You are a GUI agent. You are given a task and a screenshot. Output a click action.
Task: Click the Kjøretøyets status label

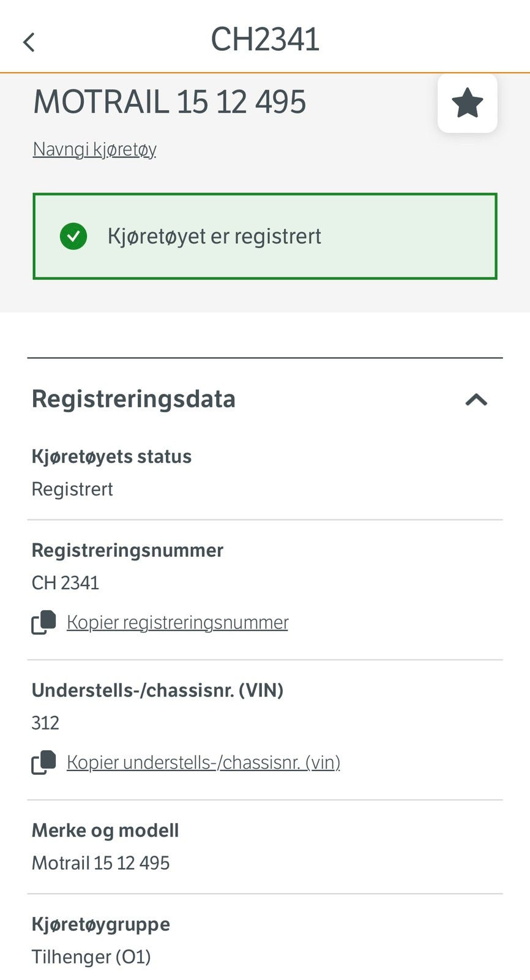(x=111, y=456)
